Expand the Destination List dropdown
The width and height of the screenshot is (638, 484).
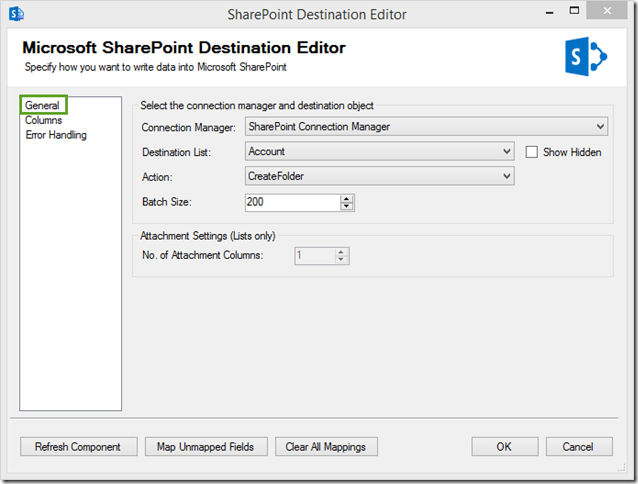[x=380, y=151]
